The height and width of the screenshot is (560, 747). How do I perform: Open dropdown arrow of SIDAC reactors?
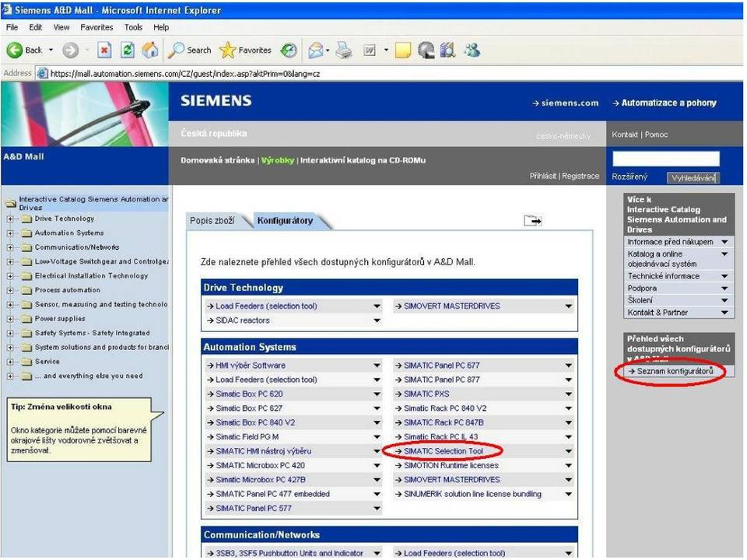(377, 320)
